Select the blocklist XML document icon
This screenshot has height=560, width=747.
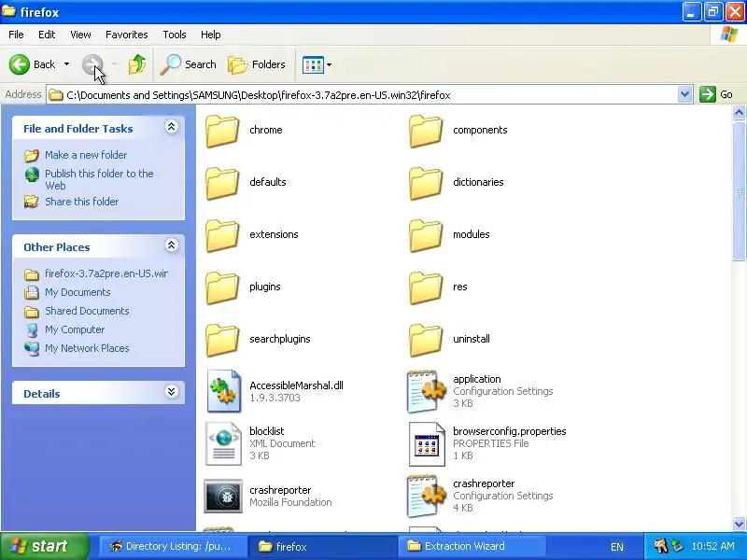pos(223,443)
